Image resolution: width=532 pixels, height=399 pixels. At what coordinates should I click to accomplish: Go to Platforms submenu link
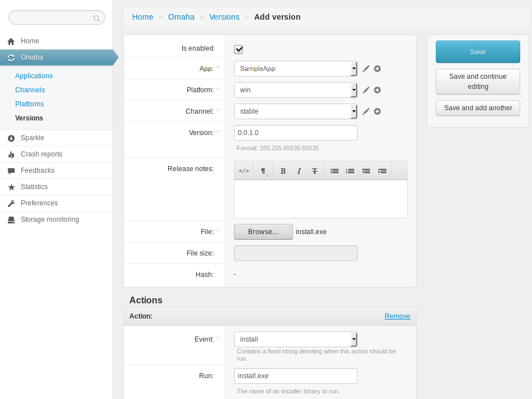point(29,104)
